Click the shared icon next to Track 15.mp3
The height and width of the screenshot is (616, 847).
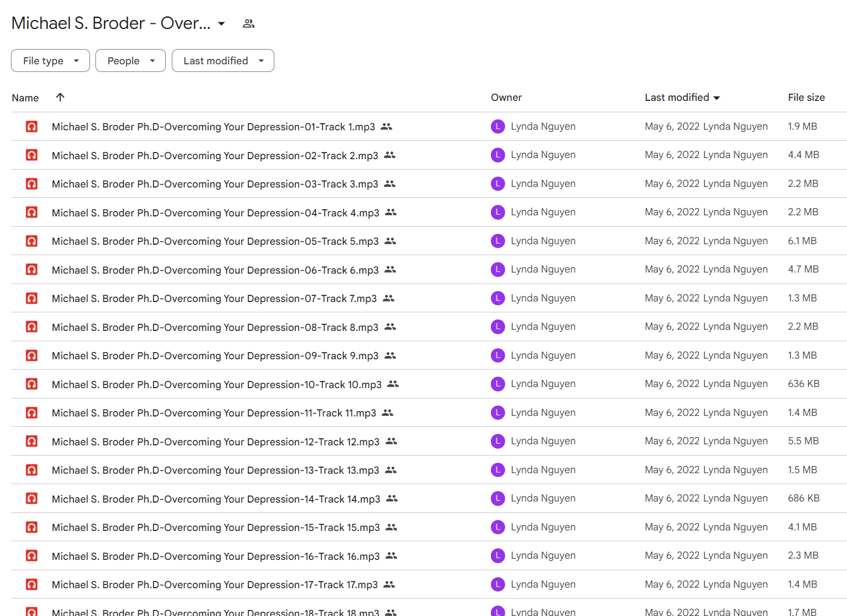tap(391, 527)
